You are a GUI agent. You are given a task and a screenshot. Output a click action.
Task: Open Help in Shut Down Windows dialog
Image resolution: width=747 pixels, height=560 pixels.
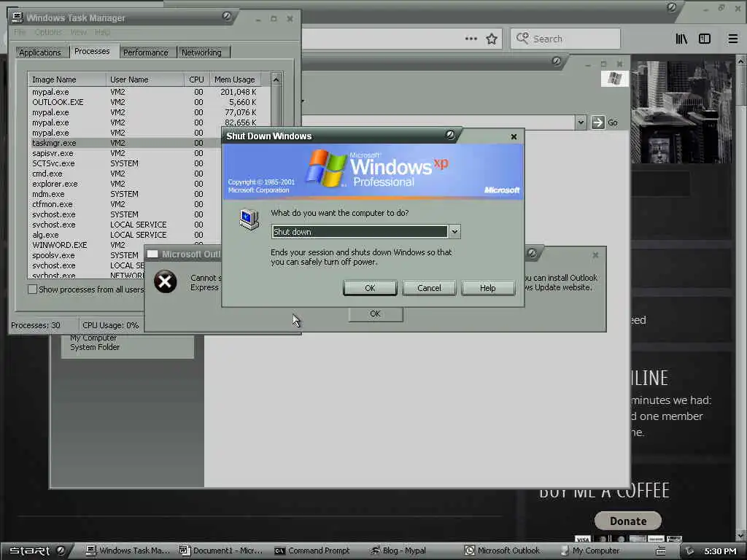coord(488,288)
